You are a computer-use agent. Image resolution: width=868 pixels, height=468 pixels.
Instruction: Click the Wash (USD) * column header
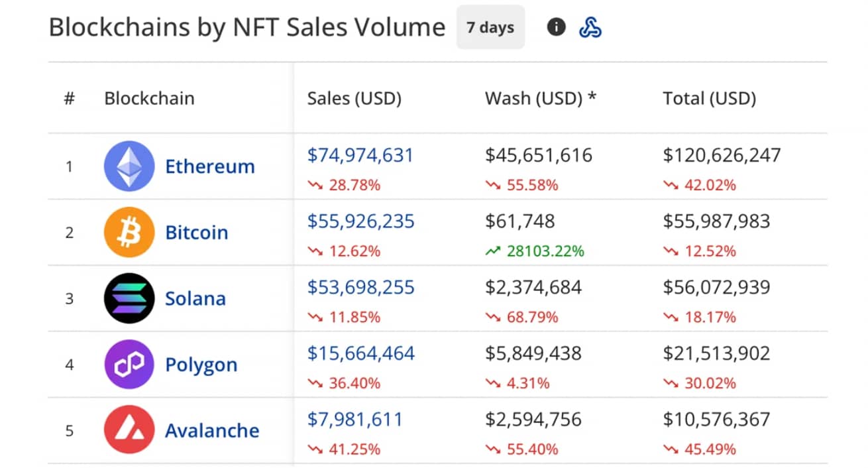click(541, 99)
